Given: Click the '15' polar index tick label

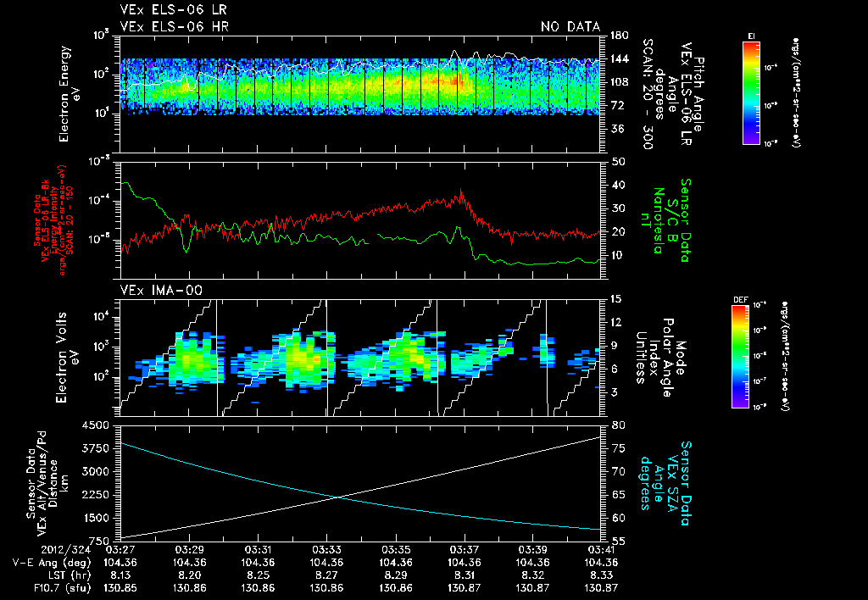Looking at the screenshot, I should (x=617, y=299).
